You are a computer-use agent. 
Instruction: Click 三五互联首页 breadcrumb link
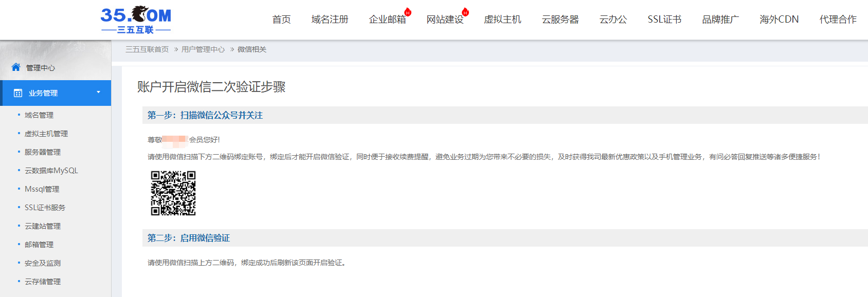pyautogui.click(x=147, y=49)
